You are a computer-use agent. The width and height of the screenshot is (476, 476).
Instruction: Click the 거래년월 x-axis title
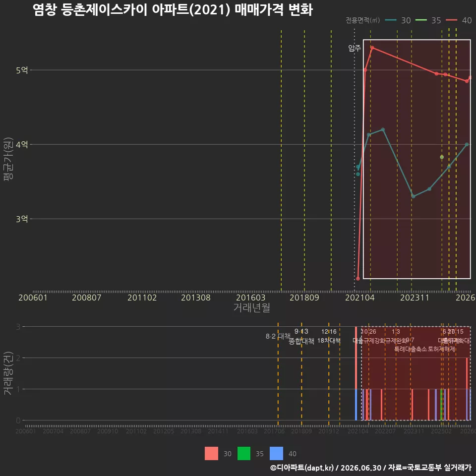(x=252, y=307)
